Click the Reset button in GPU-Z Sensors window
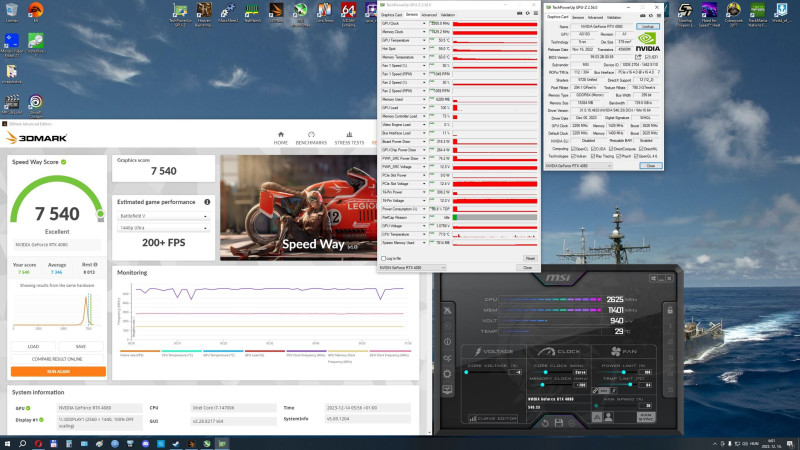 tap(530, 258)
